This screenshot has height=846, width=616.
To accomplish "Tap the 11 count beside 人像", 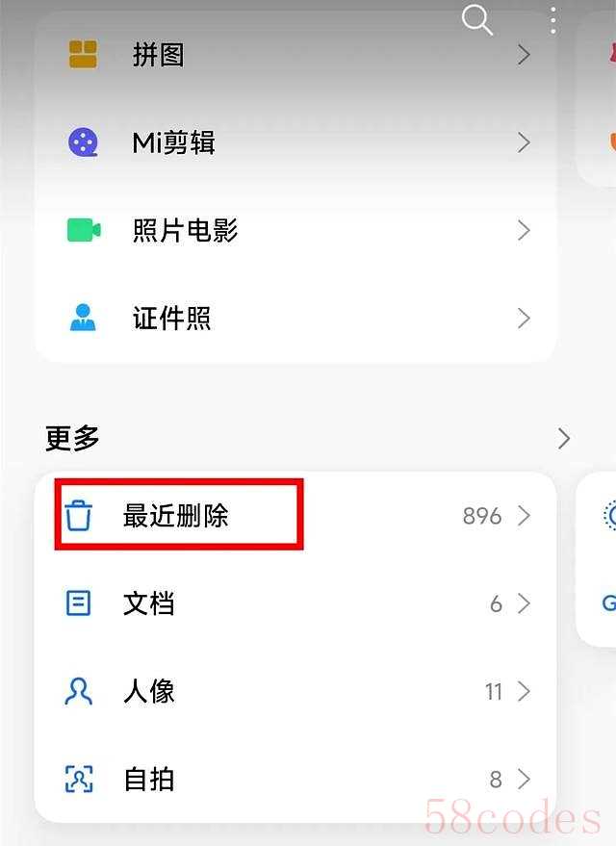I will tap(494, 692).
